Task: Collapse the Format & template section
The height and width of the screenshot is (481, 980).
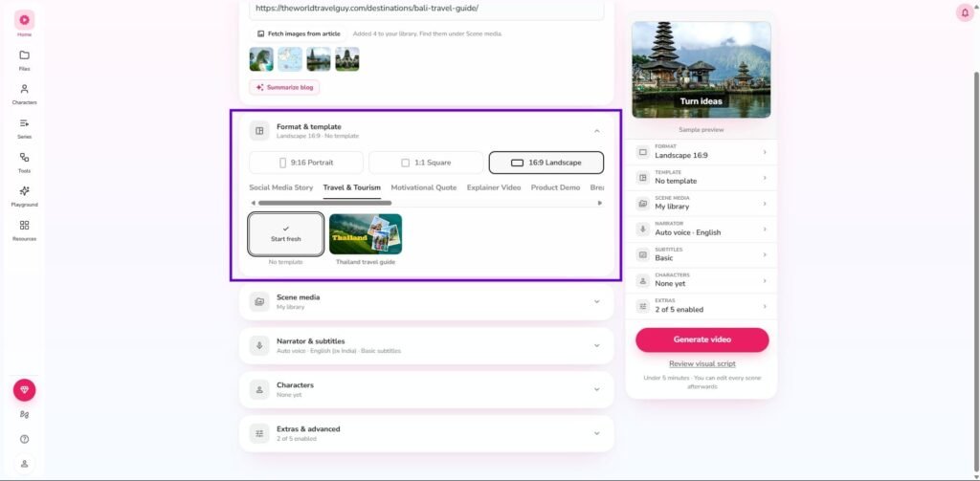Action: (x=597, y=131)
